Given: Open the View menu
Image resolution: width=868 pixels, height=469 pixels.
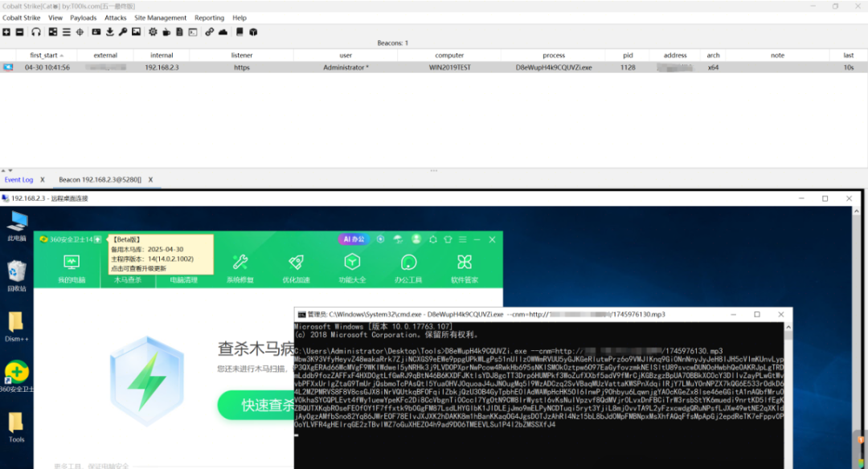Looking at the screenshot, I should [x=55, y=18].
